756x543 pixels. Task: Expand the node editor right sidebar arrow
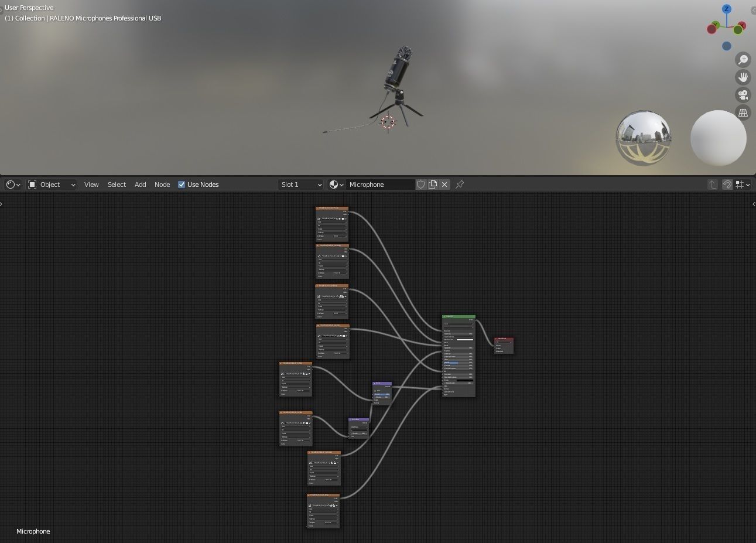coord(753,204)
